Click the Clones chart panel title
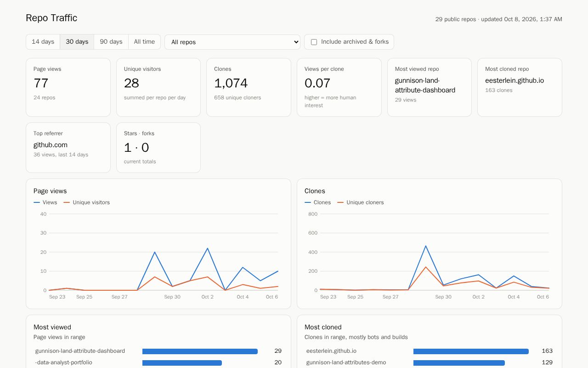The image size is (588, 368). [x=315, y=191]
